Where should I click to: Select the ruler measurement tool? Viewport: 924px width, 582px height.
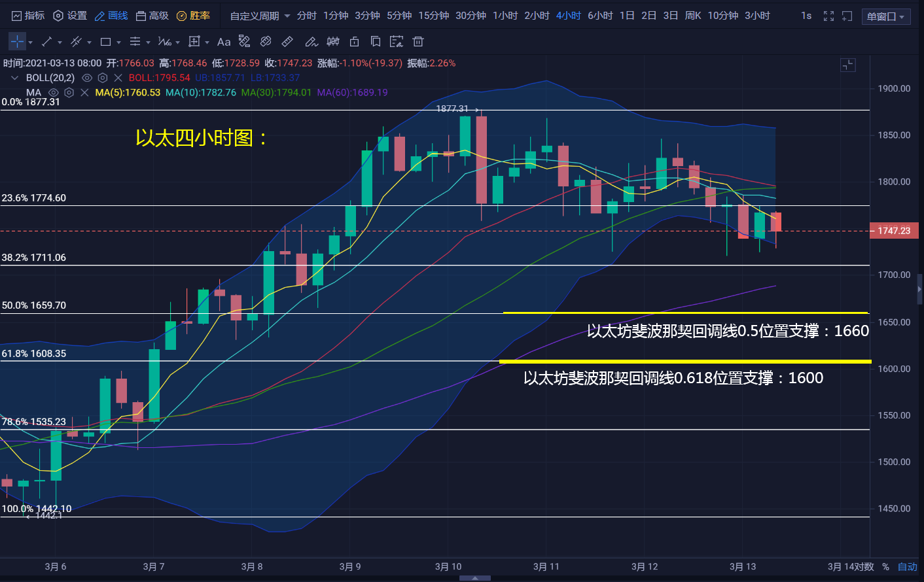click(287, 42)
